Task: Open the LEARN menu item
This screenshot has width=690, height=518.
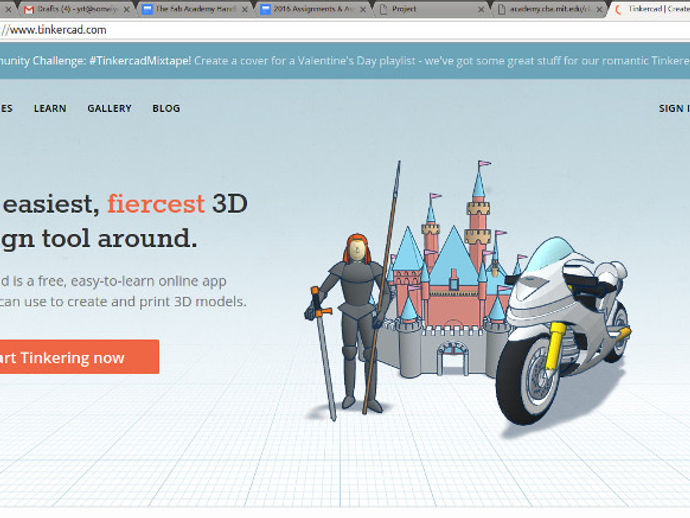Action: [50, 108]
